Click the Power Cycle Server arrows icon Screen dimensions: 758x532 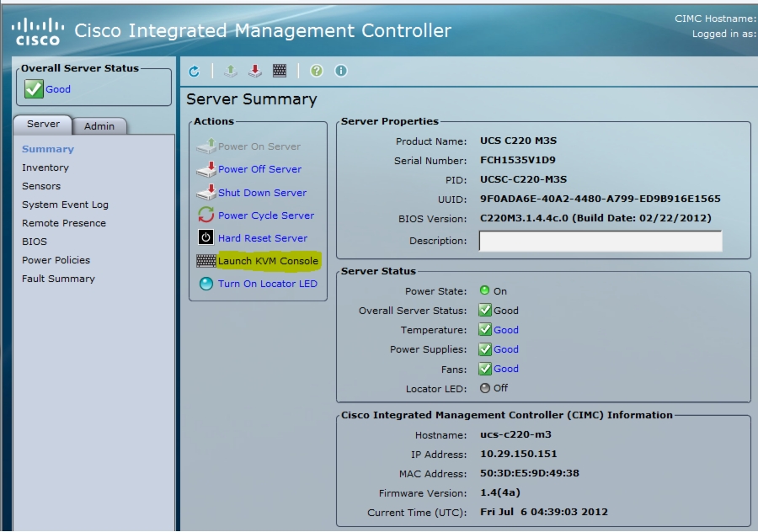(x=206, y=215)
